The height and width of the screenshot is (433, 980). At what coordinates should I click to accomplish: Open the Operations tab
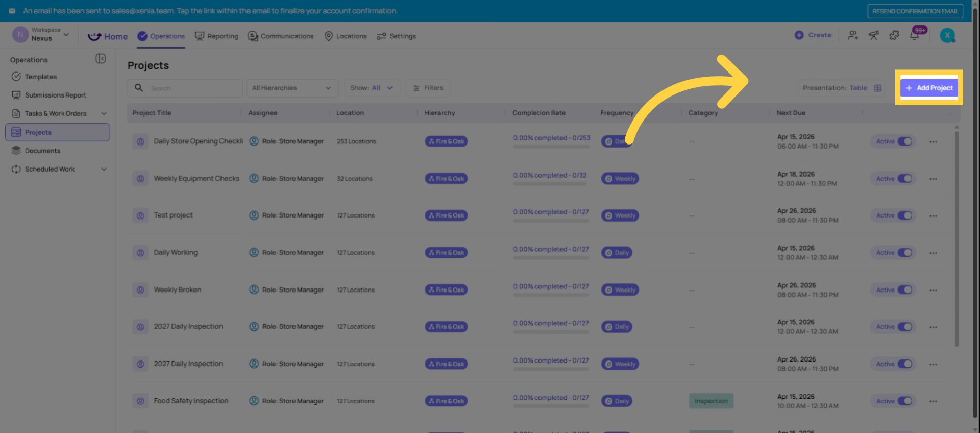tap(161, 36)
